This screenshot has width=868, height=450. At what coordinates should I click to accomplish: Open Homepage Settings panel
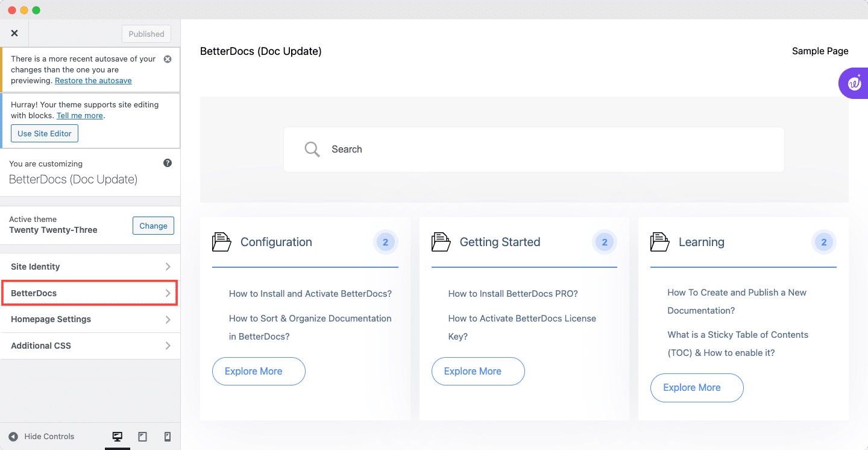pyautogui.click(x=90, y=319)
